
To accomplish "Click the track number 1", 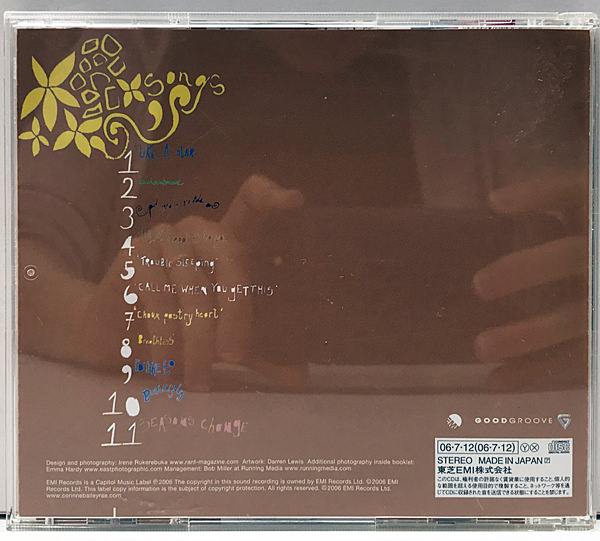I will point(129,161).
